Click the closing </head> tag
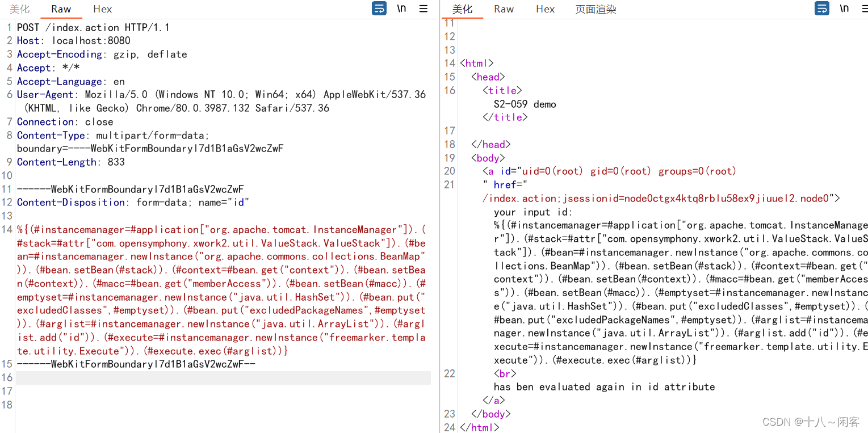Viewport: 868px width, 433px height. [491, 144]
